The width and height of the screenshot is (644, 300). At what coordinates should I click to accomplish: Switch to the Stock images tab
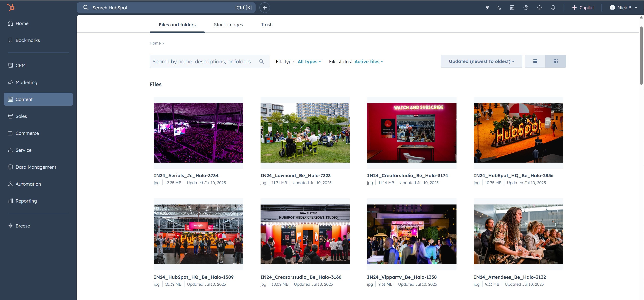pyautogui.click(x=228, y=25)
